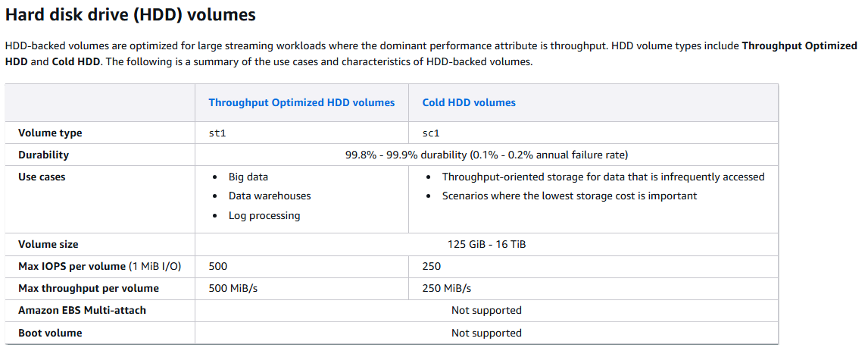Click the 125 GiB - 16 TiB value

click(x=486, y=244)
